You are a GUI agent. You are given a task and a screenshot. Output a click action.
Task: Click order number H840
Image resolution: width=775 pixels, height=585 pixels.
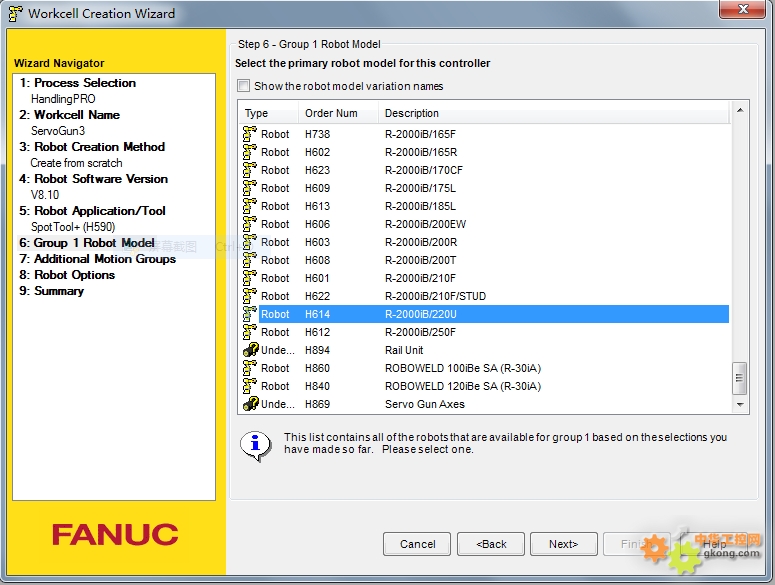click(x=317, y=386)
